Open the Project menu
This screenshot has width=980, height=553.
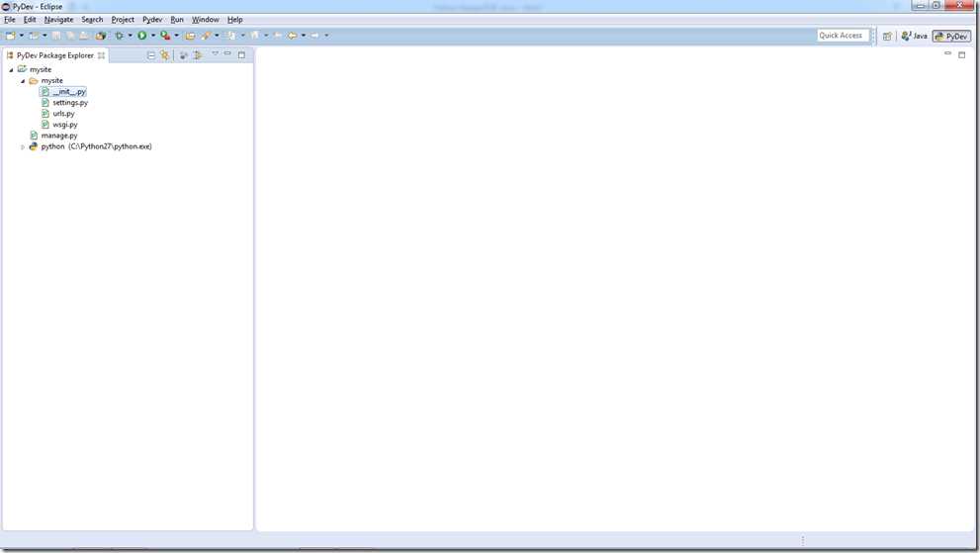click(x=123, y=20)
